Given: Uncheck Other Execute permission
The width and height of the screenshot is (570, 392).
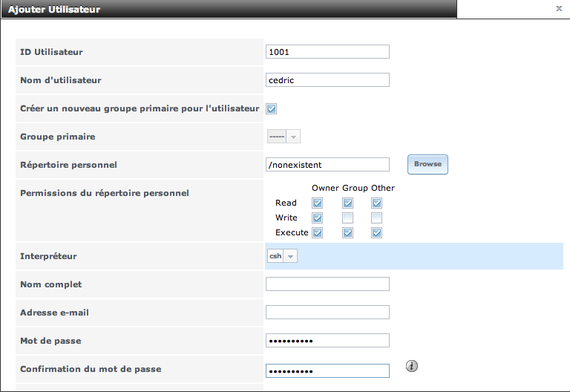Looking at the screenshot, I should pyautogui.click(x=376, y=232).
